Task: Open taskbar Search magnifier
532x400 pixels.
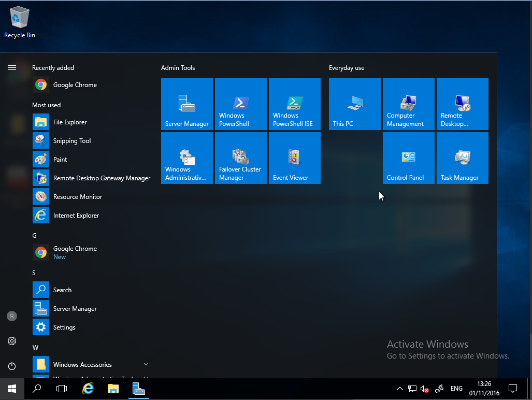Action: [x=37, y=389]
